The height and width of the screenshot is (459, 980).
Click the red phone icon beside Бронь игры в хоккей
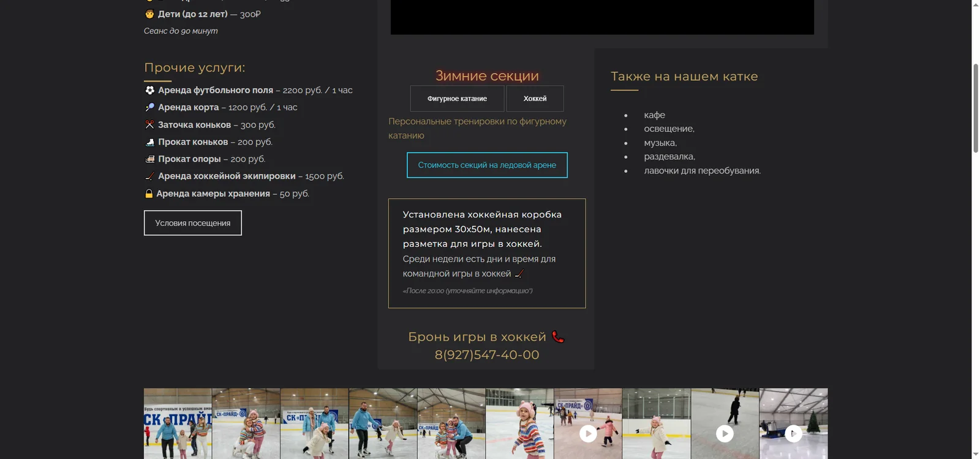[x=557, y=337]
